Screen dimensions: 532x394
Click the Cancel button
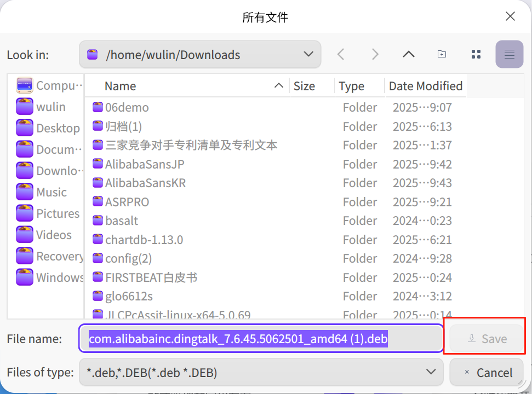pos(487,372)
